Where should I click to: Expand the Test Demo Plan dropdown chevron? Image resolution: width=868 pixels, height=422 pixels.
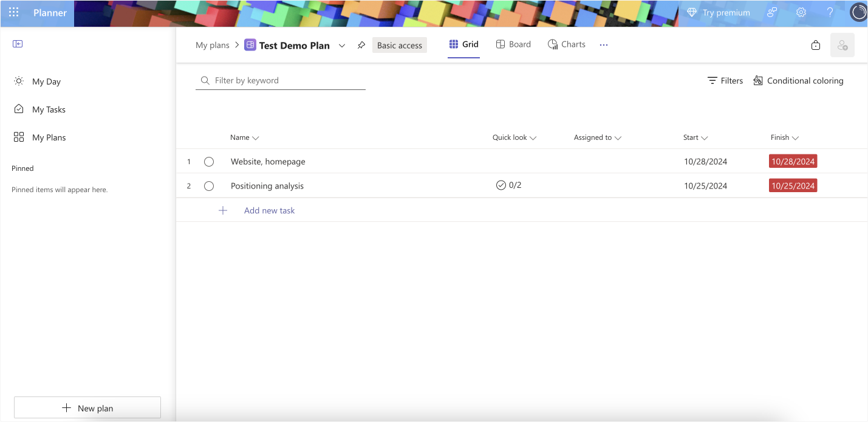pos(342,46)
